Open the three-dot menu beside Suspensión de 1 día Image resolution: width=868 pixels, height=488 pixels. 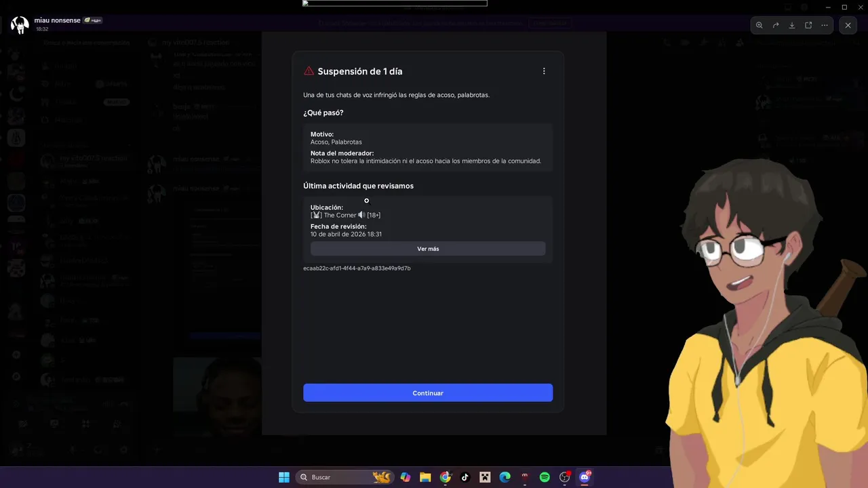pyautogui.click(x=544, y=71)
